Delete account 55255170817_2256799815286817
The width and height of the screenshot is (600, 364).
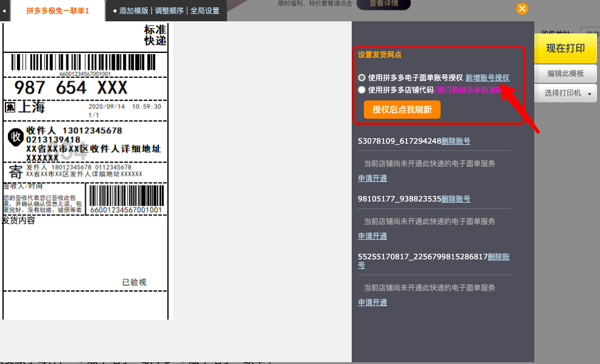498,256
